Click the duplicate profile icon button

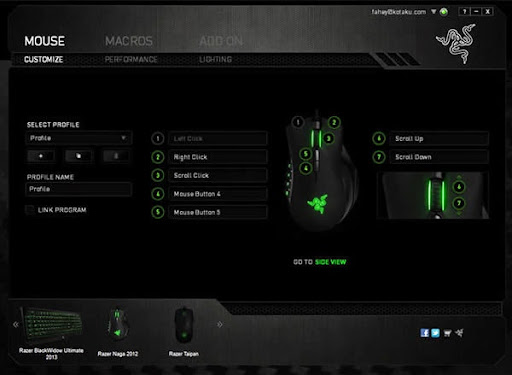coord(78,156)
